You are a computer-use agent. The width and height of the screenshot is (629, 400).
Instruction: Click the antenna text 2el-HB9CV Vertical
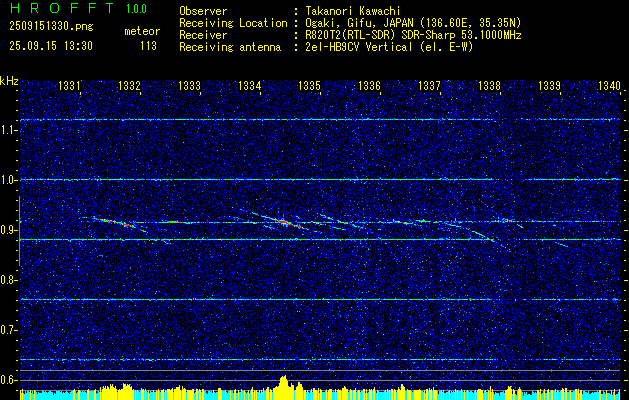click(x=359, y=47)
